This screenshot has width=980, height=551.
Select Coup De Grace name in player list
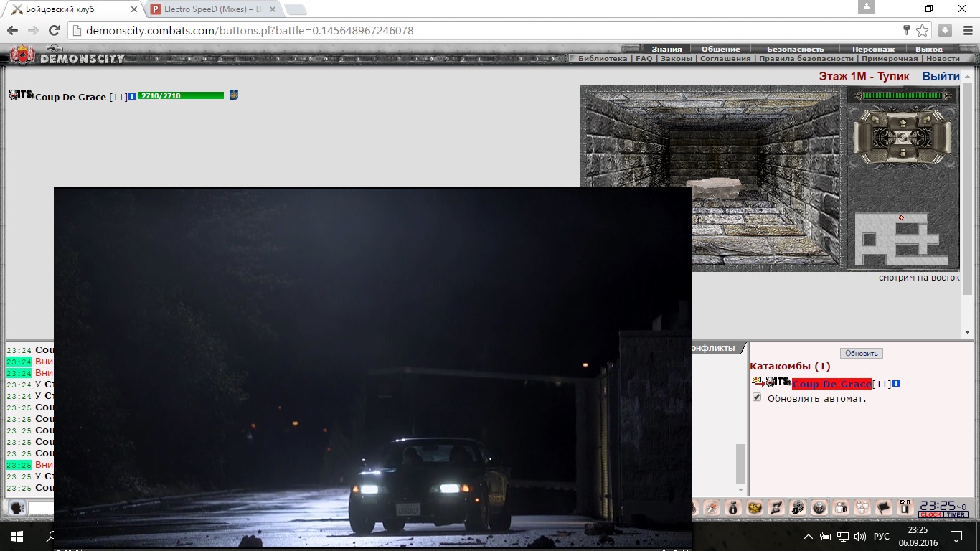831,384
